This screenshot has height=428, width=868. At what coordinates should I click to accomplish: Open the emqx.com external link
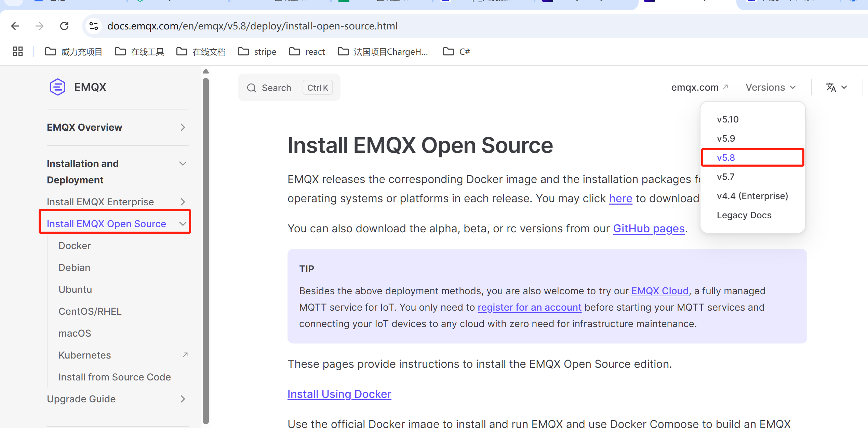[700, 87]
